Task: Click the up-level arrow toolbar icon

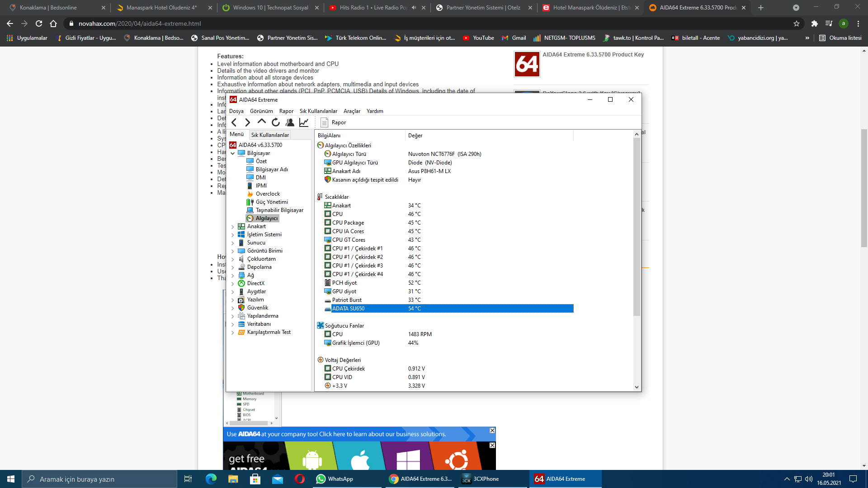Action: pyautogui.click(x=261, y=122)
